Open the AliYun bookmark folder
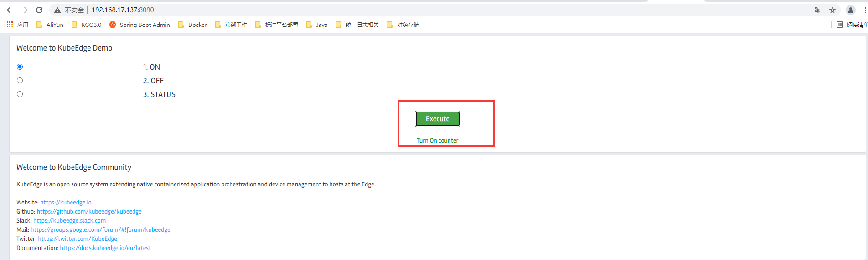The image size is (868, 260). (50, 25)
